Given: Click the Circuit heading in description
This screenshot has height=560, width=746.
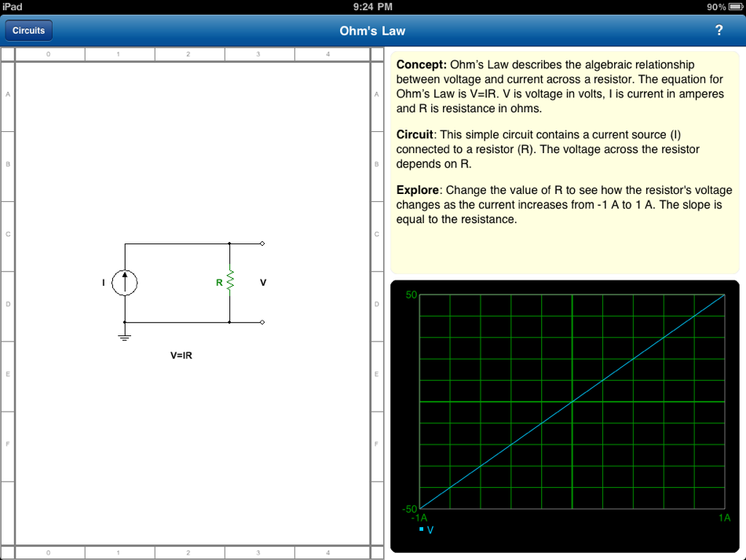Looking at the screenshot, I should [416, 134].
